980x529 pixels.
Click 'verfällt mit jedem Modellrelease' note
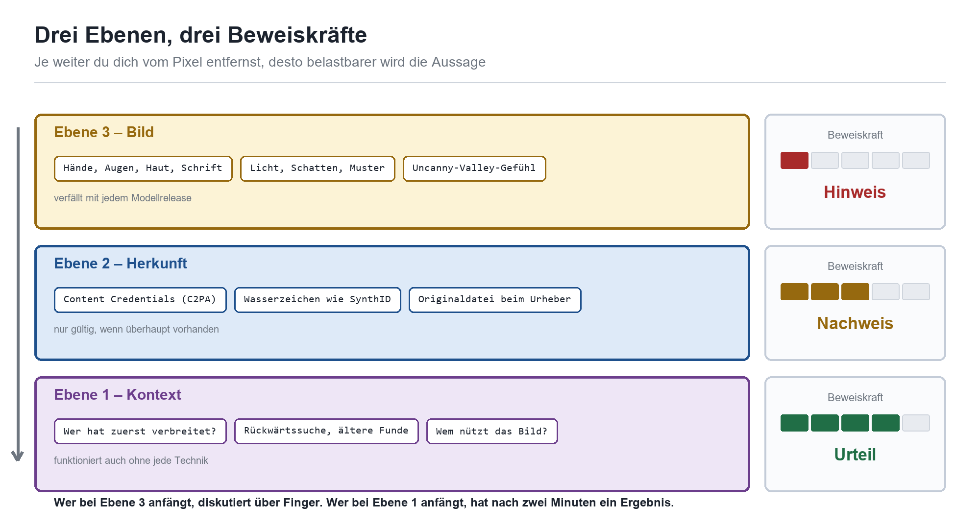122,198
